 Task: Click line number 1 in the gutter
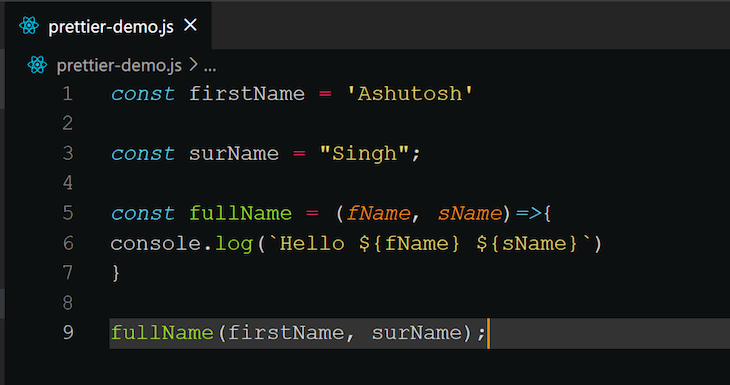coord(68,94)
